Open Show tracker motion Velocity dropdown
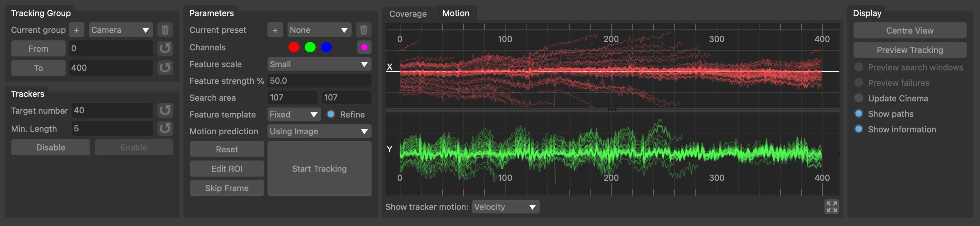Image resolution: width=980 pixels, height=226 pixels. pyautogui.click(x=506, y=207)
